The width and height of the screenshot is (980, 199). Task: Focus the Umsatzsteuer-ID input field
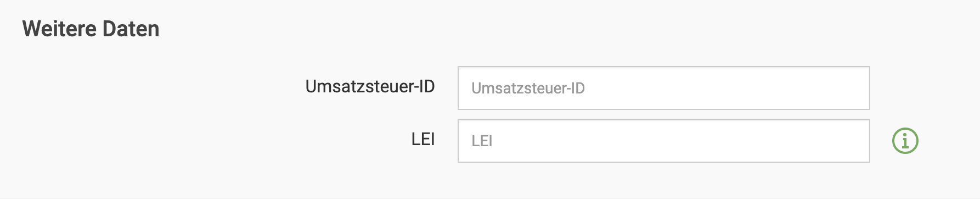(664, 88)
